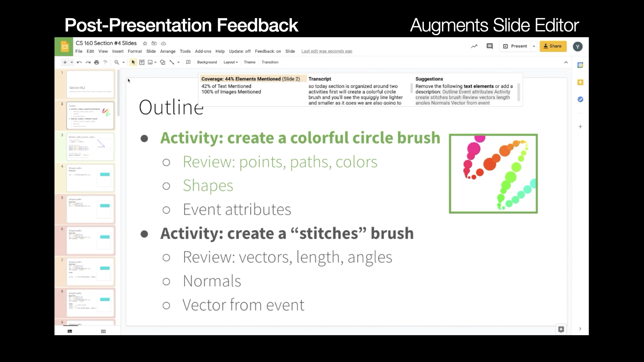Open the Tools menu
Image resolution: width=644 pixels, height=362 pixels.
(185, 51)
